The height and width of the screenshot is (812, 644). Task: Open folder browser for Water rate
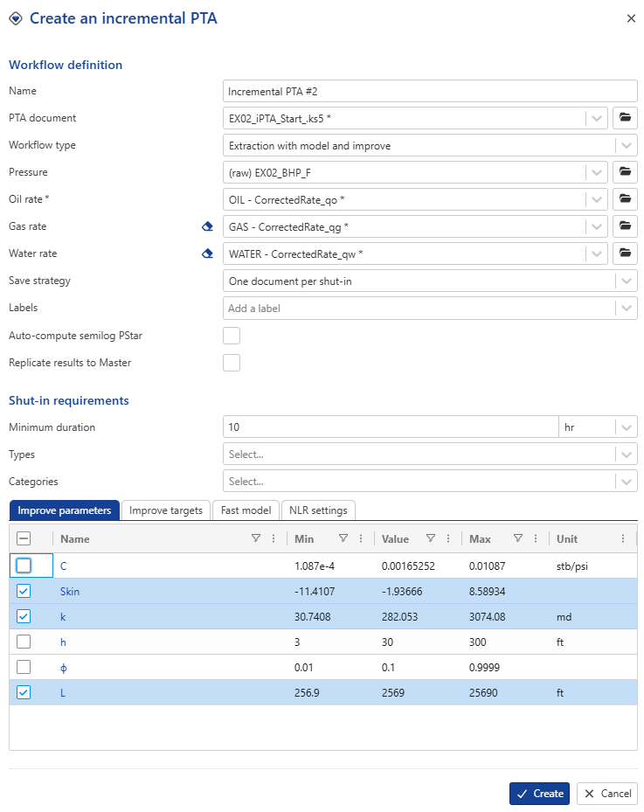624,253
